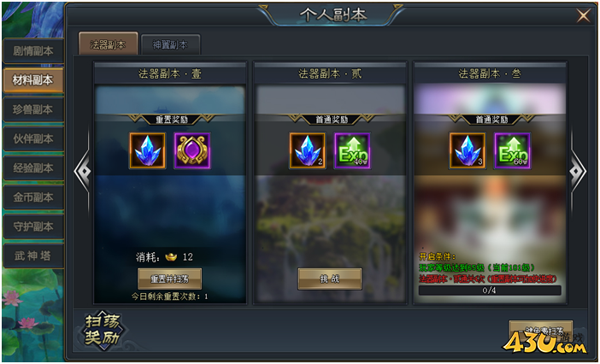This screenshot has height=364, width=600.
Task: Close the 个人副本 window
Action: (x=584, y=15)
